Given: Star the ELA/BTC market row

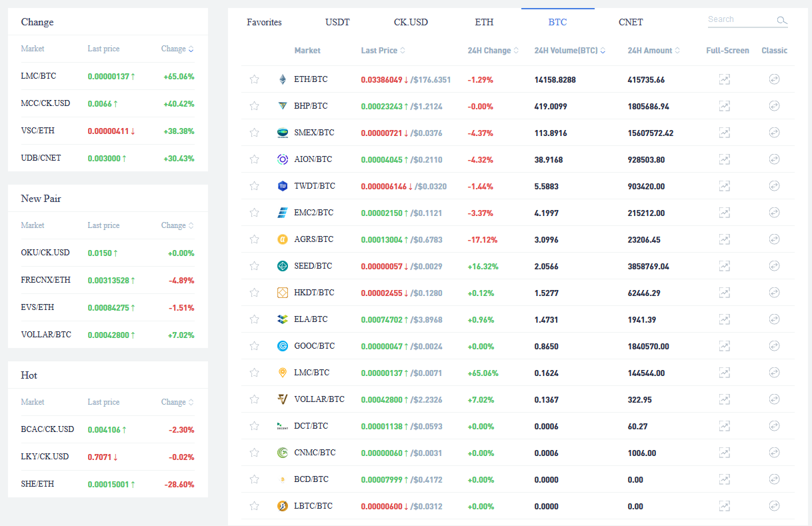Looking at the screenshot, I should coord(254,319).
